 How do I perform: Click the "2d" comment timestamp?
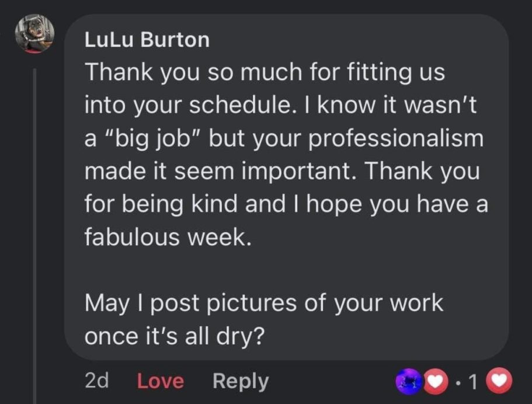(x=97, y=381)
